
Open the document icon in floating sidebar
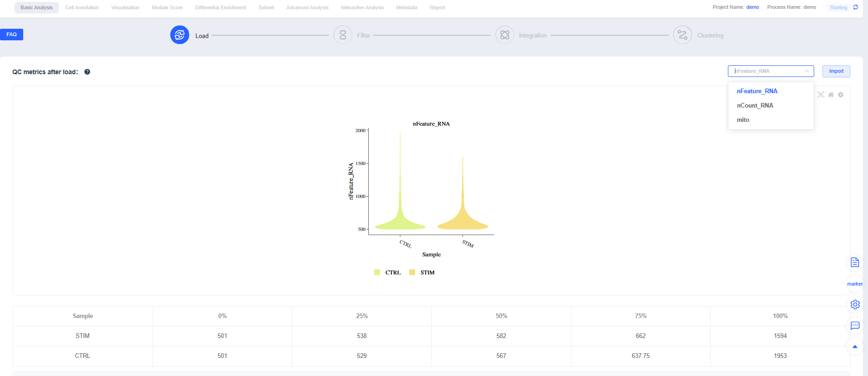(855, 262)
